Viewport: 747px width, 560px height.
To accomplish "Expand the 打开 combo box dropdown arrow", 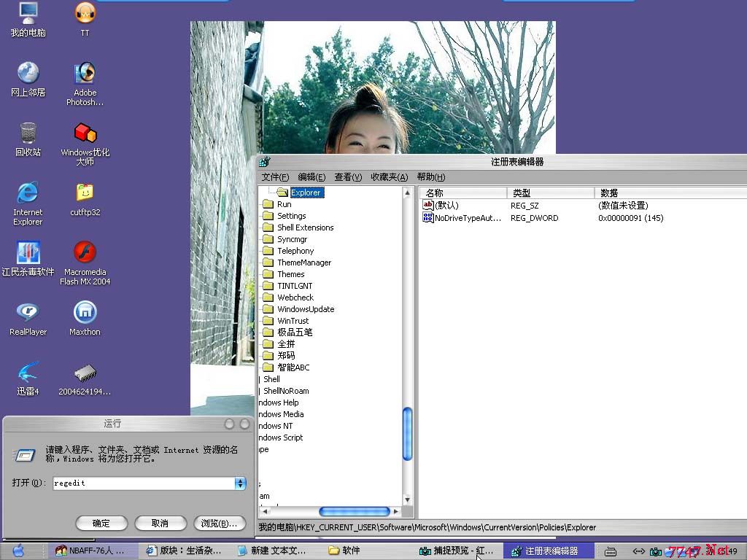I will pos(240,483).
